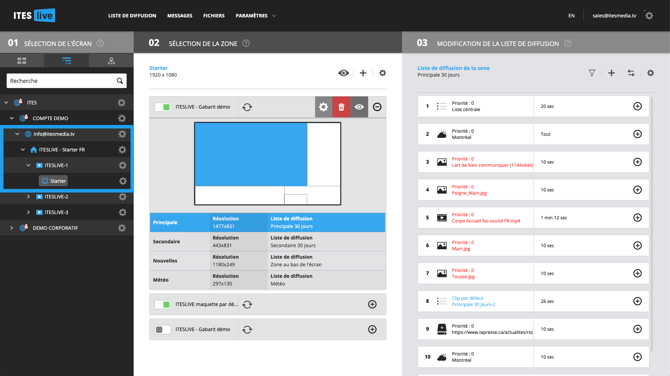This screenshot has width=670, height=376.
Task: Open the Paramètres dropdown menu
Action: click(256, 16)
